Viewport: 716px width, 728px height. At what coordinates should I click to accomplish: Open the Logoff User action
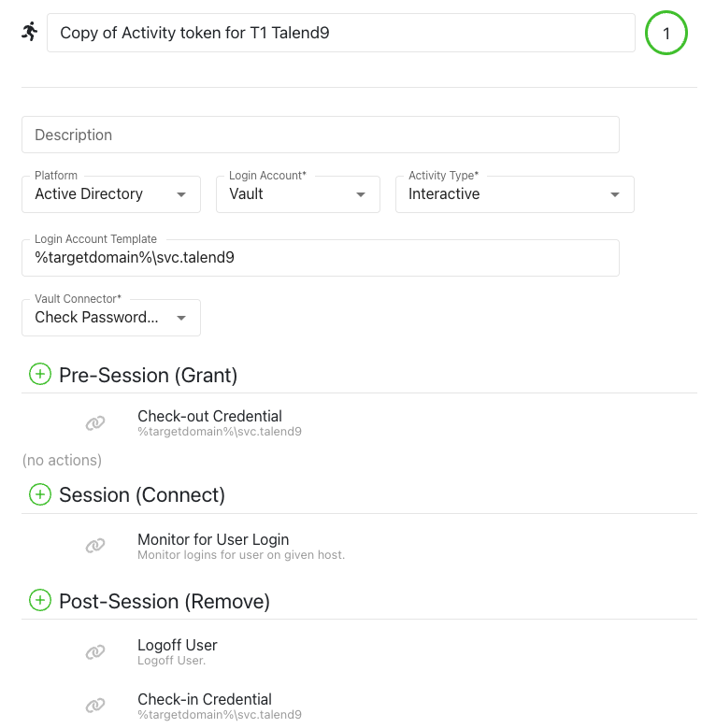point(178,646)
